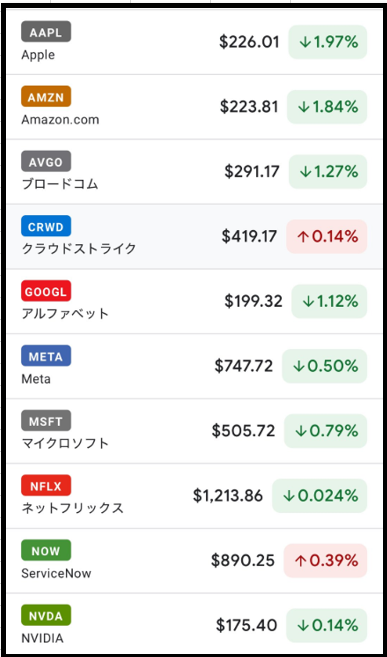Image resolution: width=387 pixels, height=657 pixels.
Task: Open the META ticker badge
Action: coord(46,356)
